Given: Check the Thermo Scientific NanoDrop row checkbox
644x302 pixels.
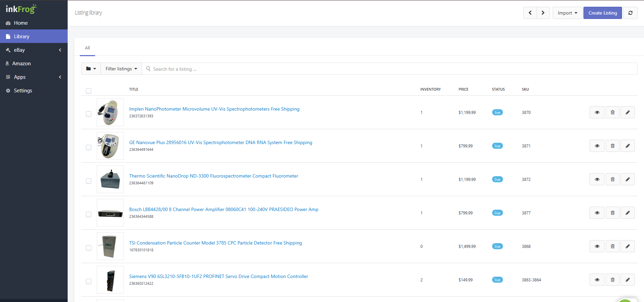Looking at the screenshot, I should [x=89, y=181].
